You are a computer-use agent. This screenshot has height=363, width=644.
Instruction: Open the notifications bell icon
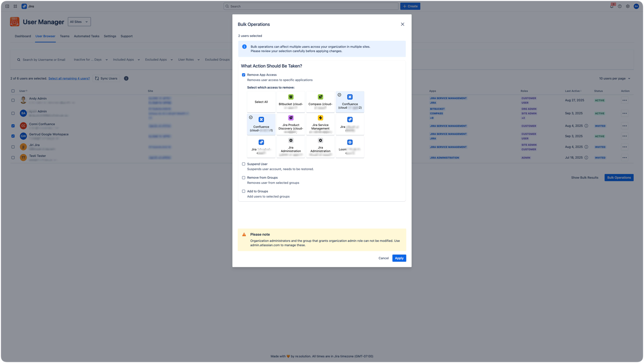point(612,6)
